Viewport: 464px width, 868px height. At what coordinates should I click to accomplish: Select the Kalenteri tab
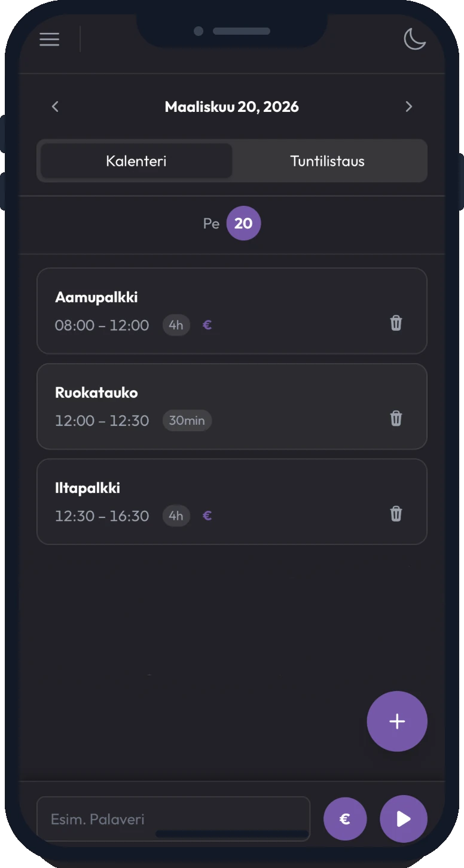tap(135, 160)
